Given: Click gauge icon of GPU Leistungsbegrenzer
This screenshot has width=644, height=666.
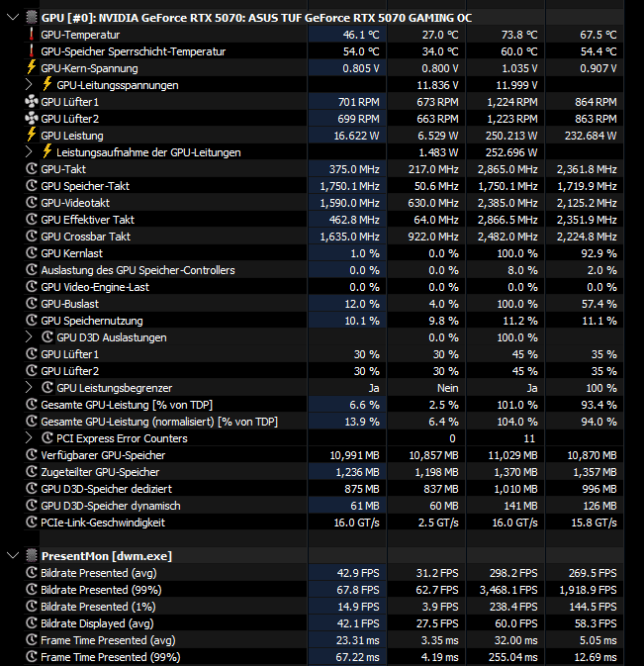Looking at the screenshot, I should [47, 388].
